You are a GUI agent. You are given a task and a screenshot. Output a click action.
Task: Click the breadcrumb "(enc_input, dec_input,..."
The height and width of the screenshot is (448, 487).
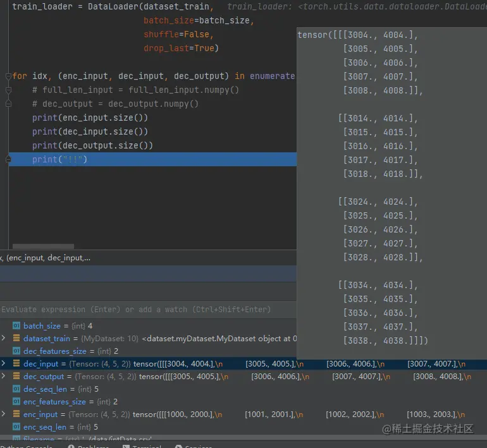click(49, 258)
